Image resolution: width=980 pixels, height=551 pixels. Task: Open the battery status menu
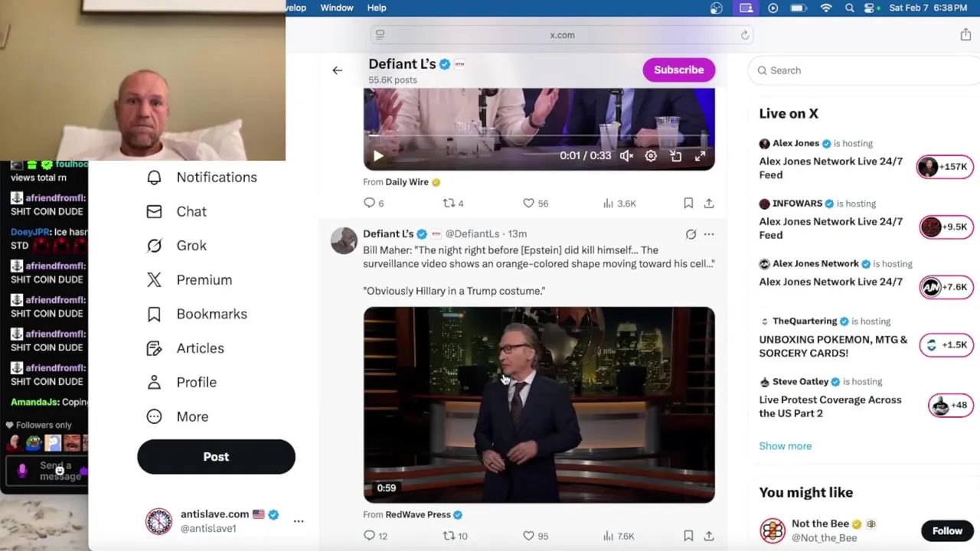(799, 8)
